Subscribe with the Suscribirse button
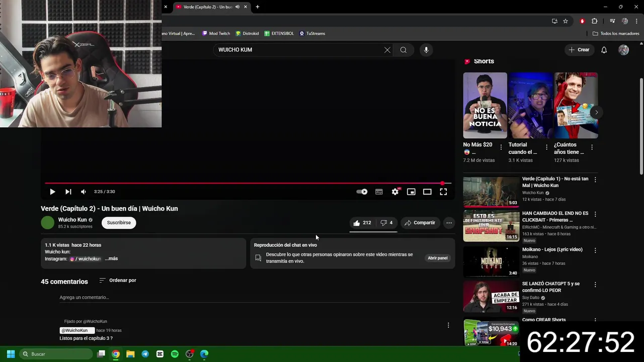The width and height of the screenshot is (644, 362). [119, 223]
